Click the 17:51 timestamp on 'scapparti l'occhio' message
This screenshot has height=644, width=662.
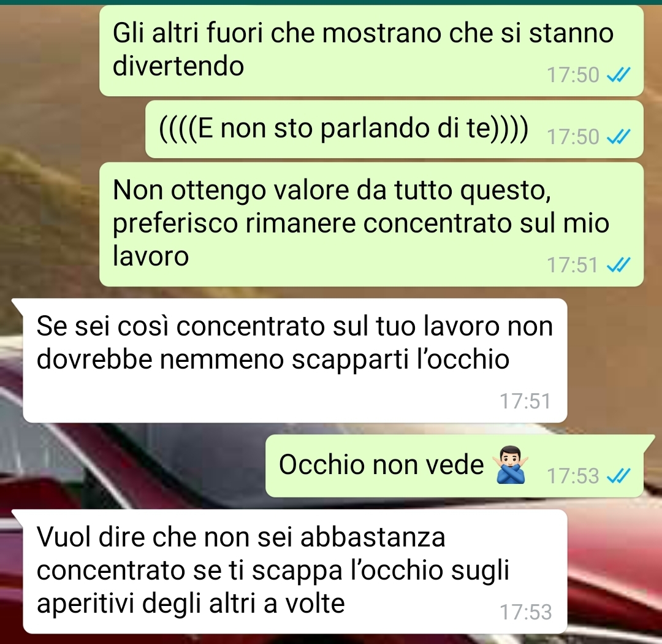526,401
